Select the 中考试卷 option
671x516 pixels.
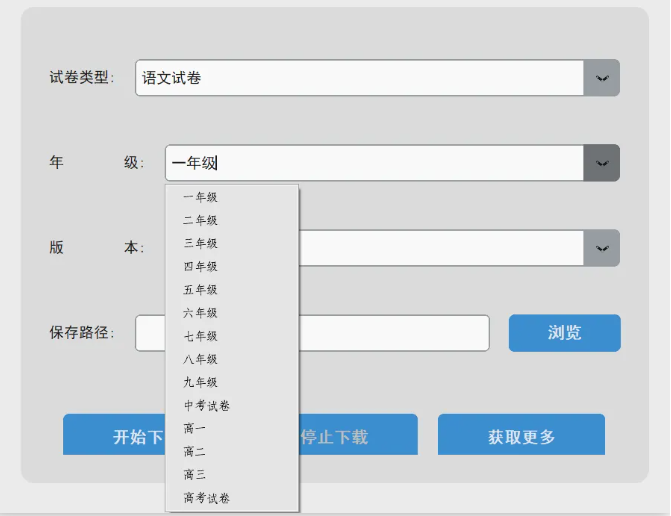coord(207,405)
